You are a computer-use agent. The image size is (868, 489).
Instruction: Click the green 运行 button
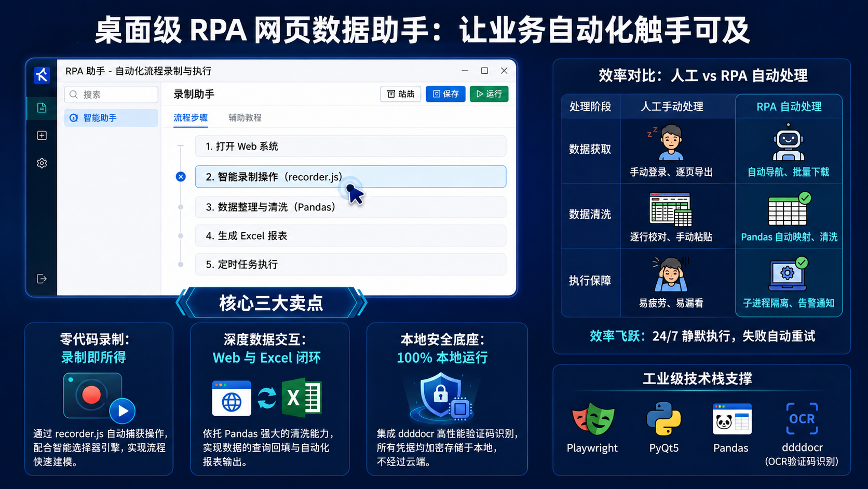[489, 94]
